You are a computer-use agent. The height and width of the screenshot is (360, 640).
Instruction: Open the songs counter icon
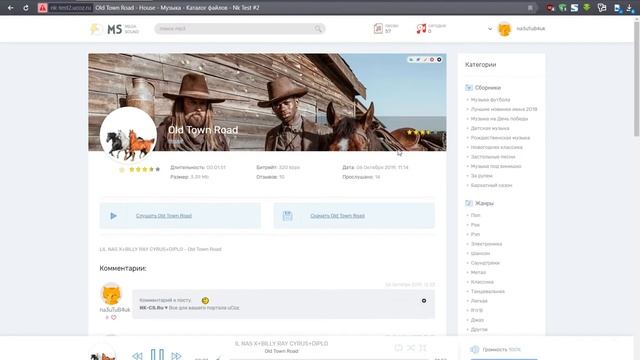pos(378,29)
